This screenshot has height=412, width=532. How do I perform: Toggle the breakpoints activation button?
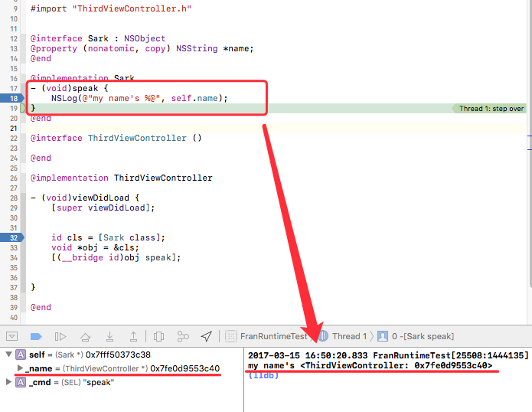tap(36, 336)
